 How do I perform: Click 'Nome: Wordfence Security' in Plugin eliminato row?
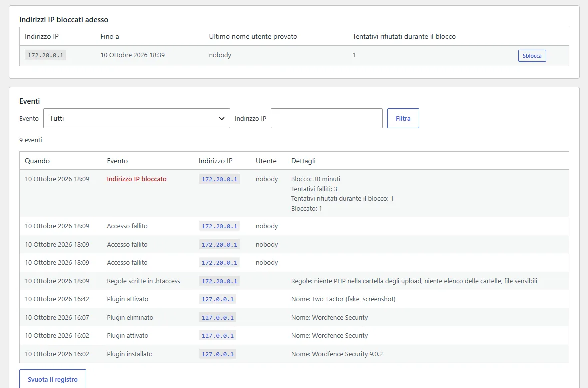(x=330, y=317)
